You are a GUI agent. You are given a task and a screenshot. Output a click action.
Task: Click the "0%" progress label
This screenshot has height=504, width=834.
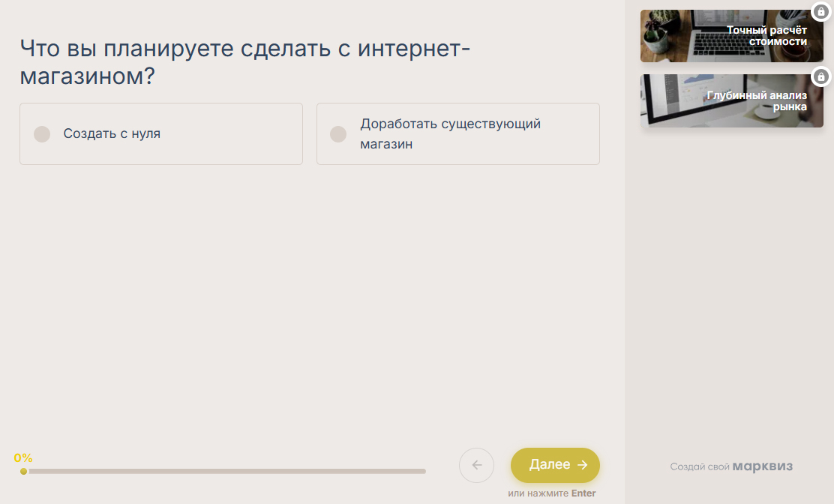pyautogui.click(x=23, y=457)
